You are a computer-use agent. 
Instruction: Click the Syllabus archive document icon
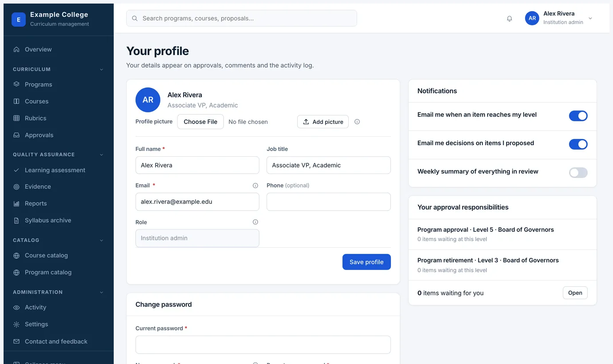tap(16, 221)
